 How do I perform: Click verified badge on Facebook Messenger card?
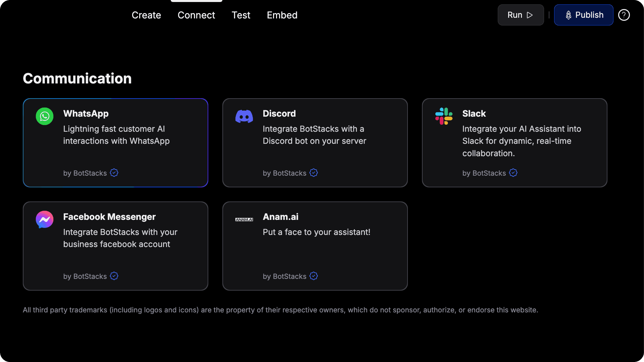[114, 276]
